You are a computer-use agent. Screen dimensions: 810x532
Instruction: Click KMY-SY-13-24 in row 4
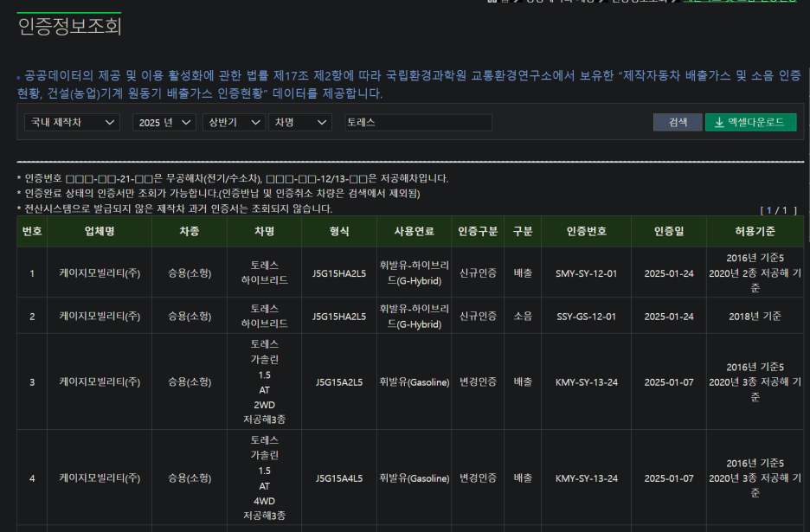587,478
